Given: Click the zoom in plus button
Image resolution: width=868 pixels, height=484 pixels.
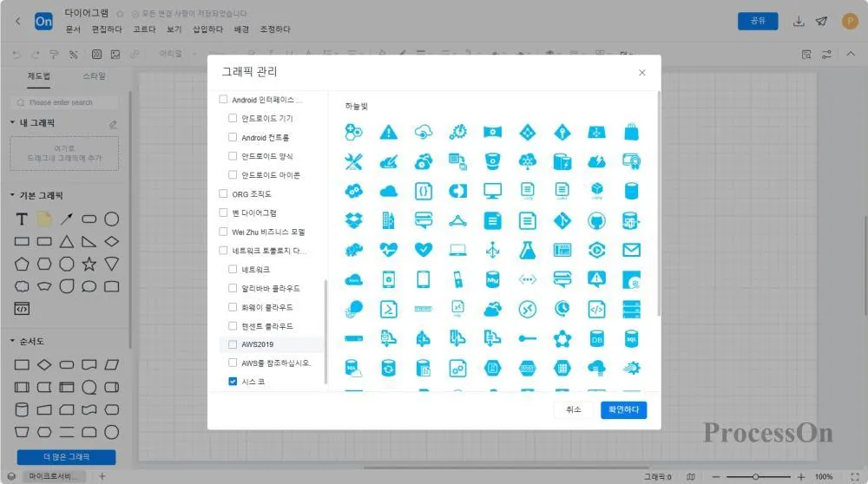Looking at the screenshot, I should (x=800, y=477).
